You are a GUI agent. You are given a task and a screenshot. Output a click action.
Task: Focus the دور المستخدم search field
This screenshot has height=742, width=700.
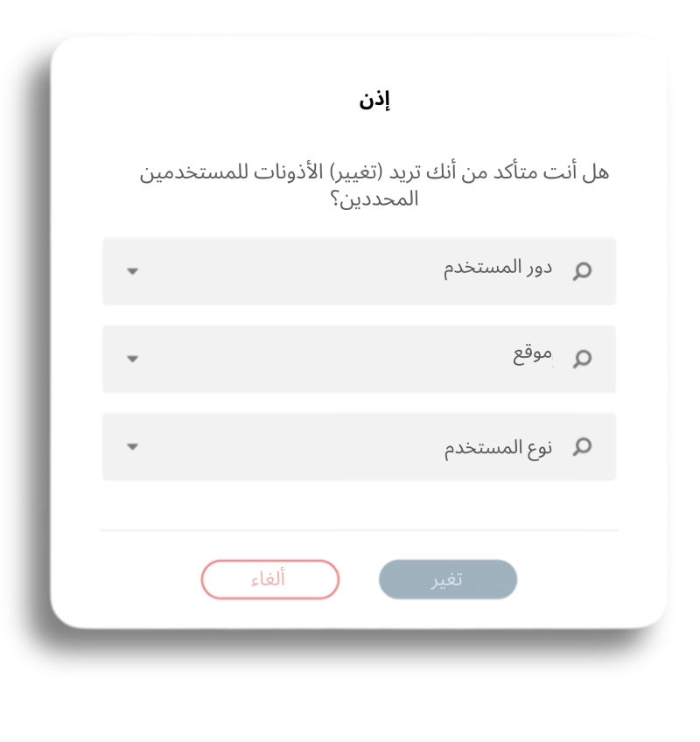[350, 271]
